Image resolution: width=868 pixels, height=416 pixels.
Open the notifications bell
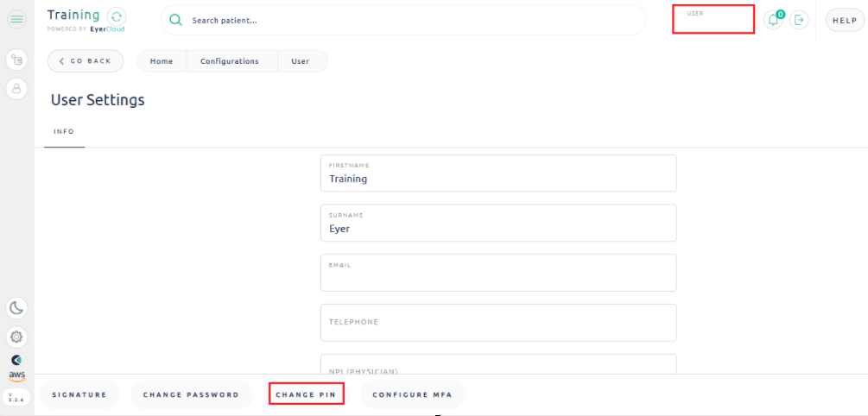(x=773, y=20)
